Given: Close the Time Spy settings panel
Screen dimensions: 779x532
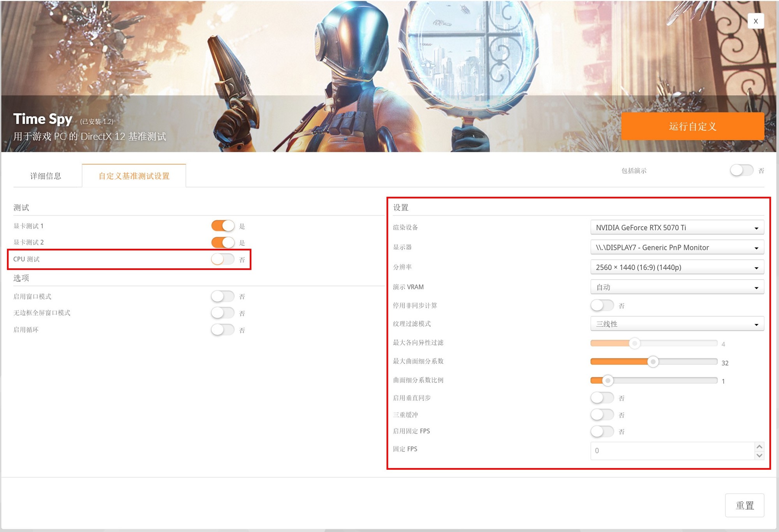Looking at the screenshot, I should [x=755, y=21].
